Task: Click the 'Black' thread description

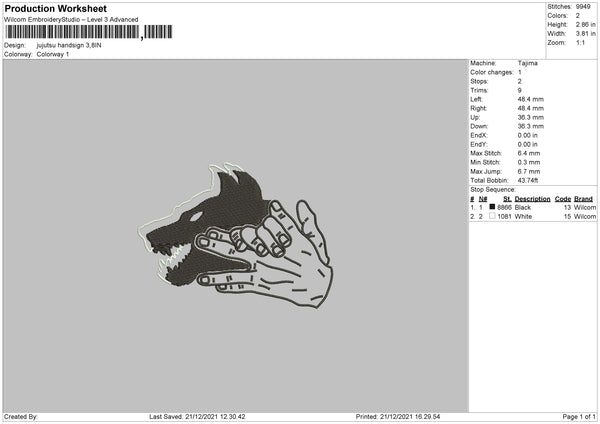Action: tap(523, 207)
